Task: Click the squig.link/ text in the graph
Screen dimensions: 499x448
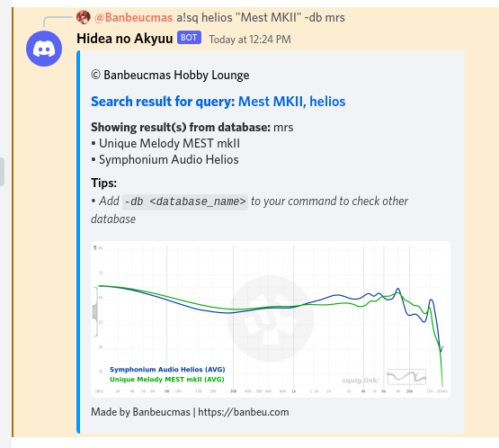Action: 361,381
